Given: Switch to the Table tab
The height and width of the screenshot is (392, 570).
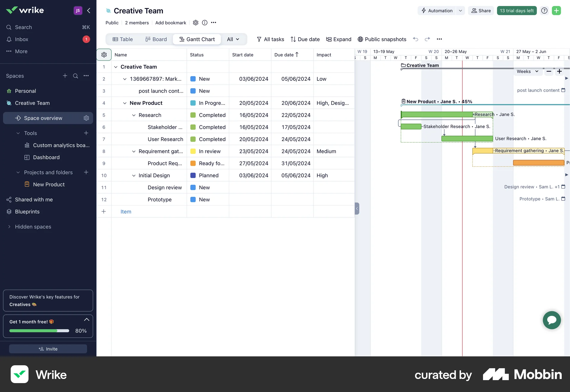Looking at the screenshot, I should (123, 39).
